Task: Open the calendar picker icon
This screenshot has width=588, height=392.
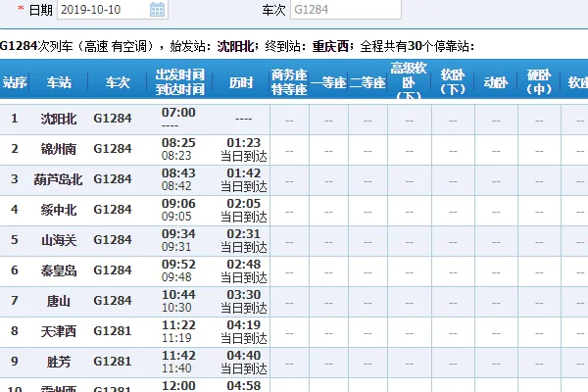Action: coord(157,10)
